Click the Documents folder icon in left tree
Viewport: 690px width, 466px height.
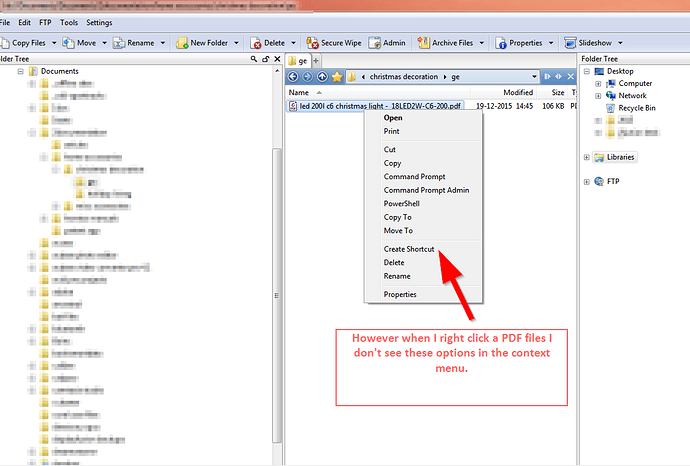33,71
